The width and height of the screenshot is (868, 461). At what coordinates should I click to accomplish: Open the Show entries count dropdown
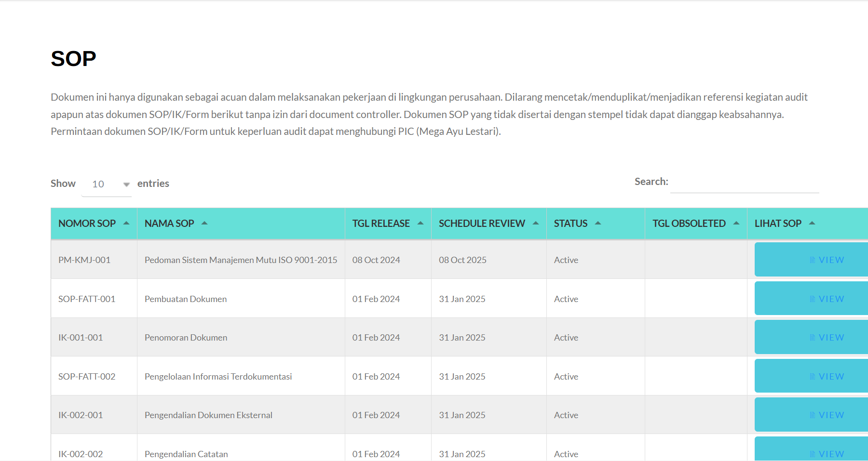(x=107, y=184)
